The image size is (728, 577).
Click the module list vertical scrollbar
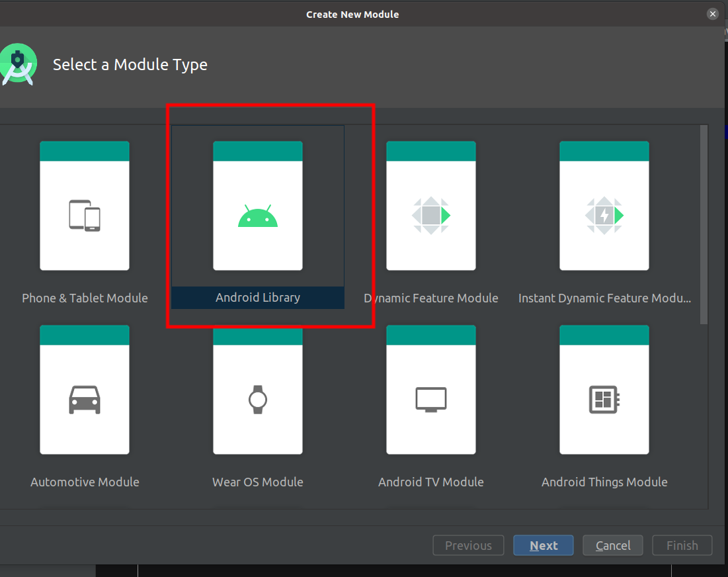(x=704, y=225)
